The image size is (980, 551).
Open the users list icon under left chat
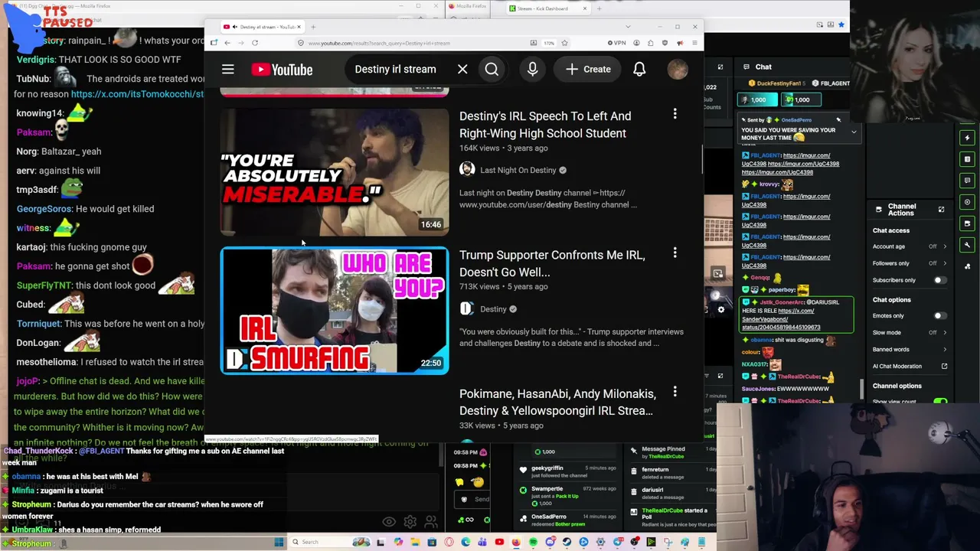pyautogui.click(x=431, y=522)
